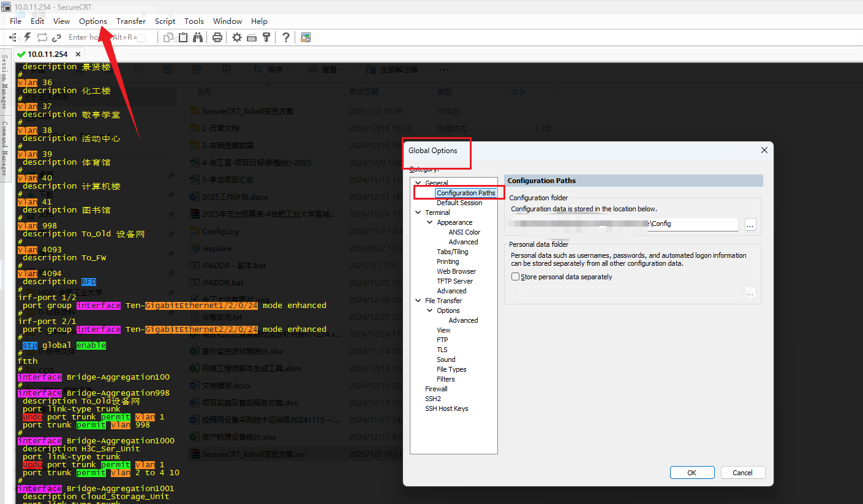Browse the Configuration folder with ellipsis button
863x504 pixels.
click(x=750, y=224)
